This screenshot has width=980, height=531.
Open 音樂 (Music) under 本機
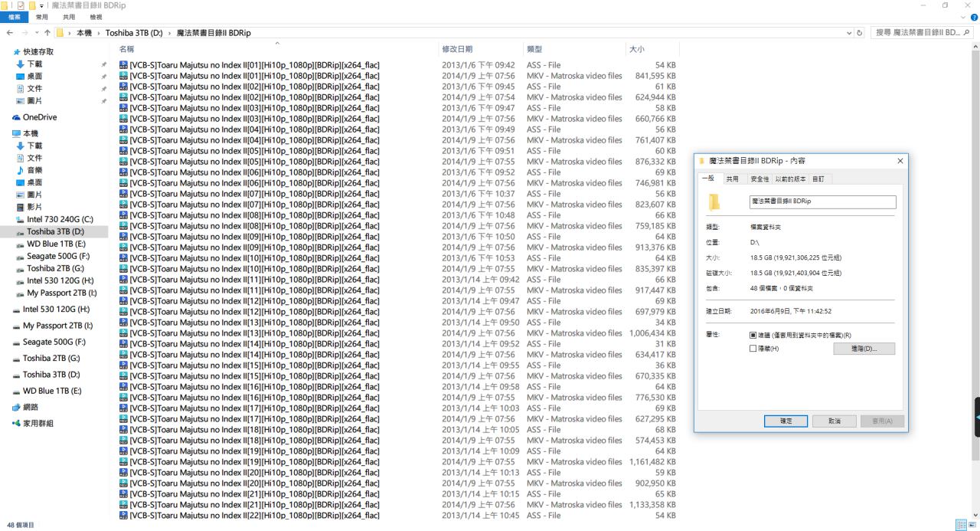pyautogui.click(x=34, y=170)
